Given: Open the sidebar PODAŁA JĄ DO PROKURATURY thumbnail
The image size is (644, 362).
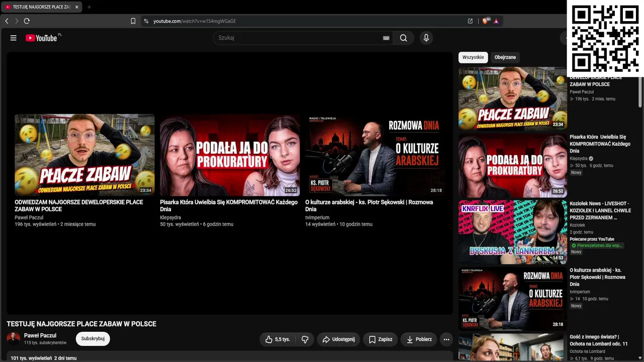Looking at the screenshot, I should click(512, 165).
